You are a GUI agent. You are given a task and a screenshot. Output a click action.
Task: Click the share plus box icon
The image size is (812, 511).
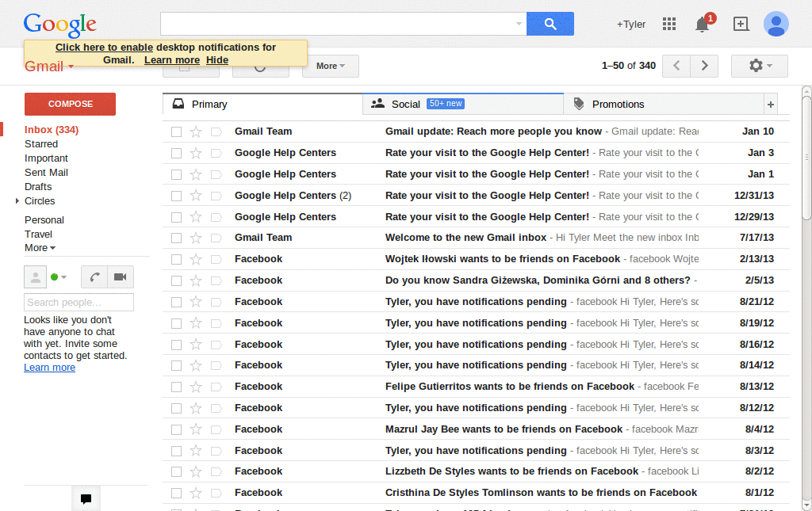coord(741,24)
